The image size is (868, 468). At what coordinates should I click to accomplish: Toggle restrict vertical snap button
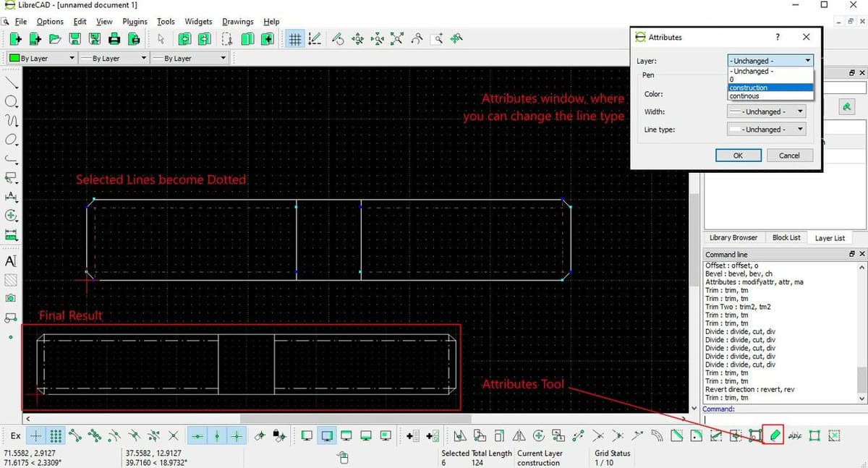217,435
